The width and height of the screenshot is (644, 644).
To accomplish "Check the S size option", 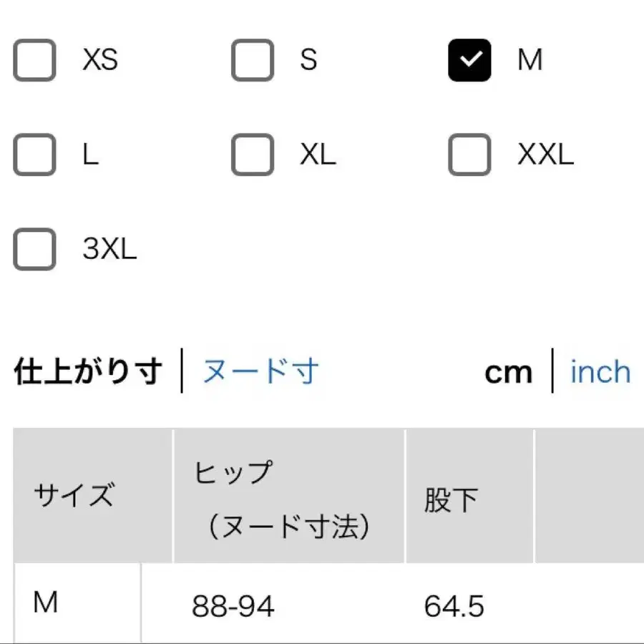I will click(252, 60).
